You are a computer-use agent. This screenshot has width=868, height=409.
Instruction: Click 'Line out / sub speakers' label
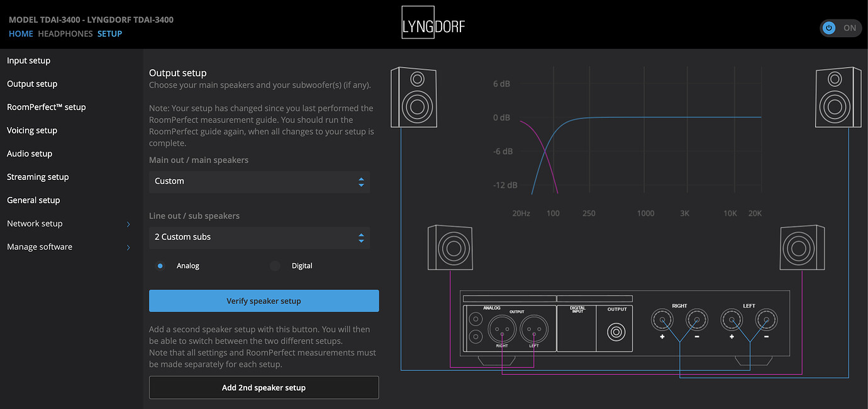pos(194,216)
